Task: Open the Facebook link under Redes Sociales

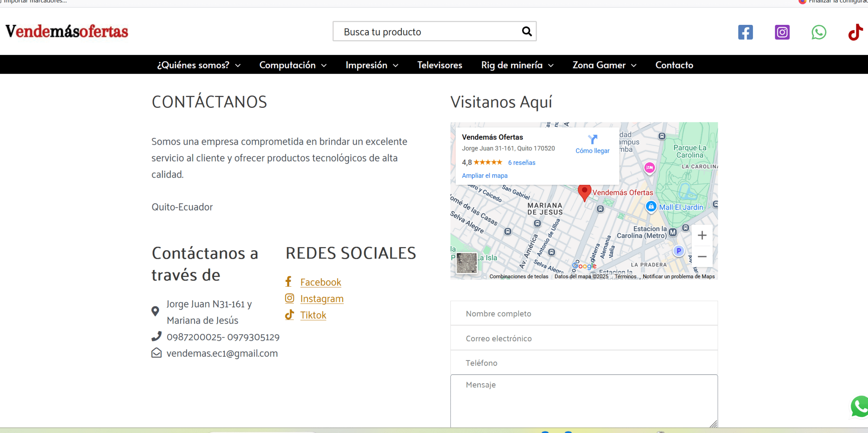Action: tap(321, 282)
